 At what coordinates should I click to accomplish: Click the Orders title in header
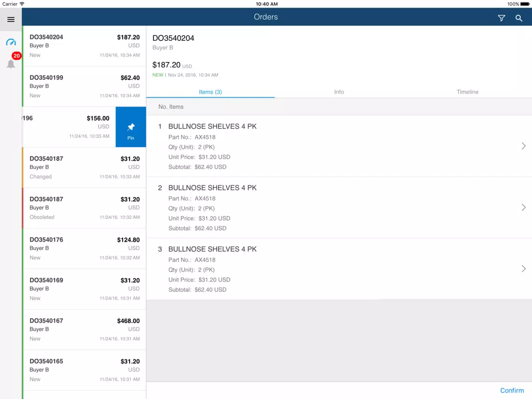(266, 17)
